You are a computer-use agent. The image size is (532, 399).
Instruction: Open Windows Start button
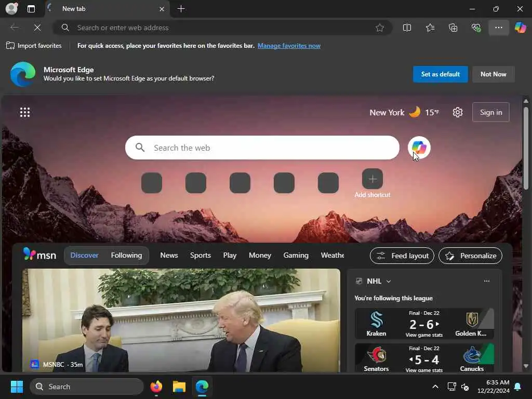(x=17, y=387)
